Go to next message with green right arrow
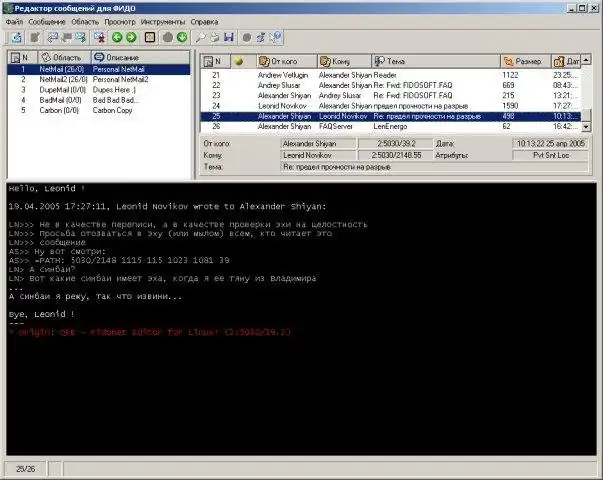The width and height of the screenshot is (603, 480). (x=131, y=37)
